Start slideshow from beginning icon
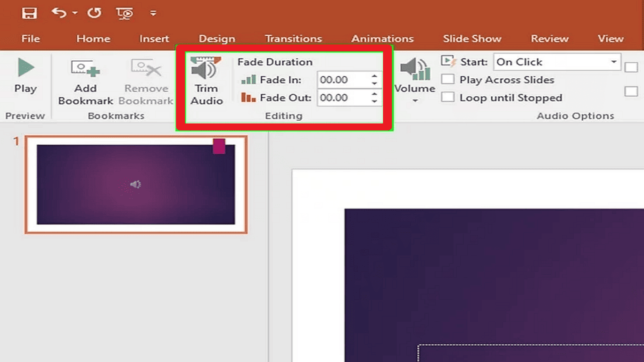Image resolution: width=644 pixels, height=362 pixels. coord(125,13)
